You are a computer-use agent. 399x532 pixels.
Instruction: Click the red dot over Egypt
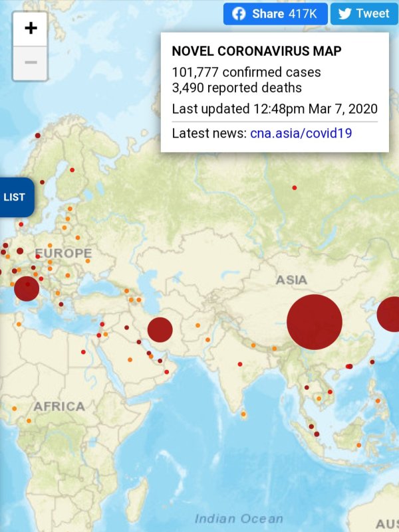pos(83,352)
